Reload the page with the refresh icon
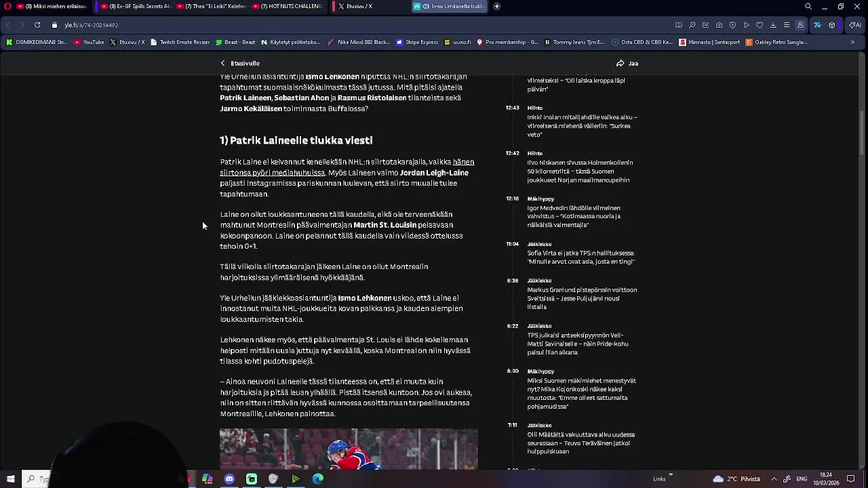The height and width of the screenshot is (488, 868). point(37,25)
